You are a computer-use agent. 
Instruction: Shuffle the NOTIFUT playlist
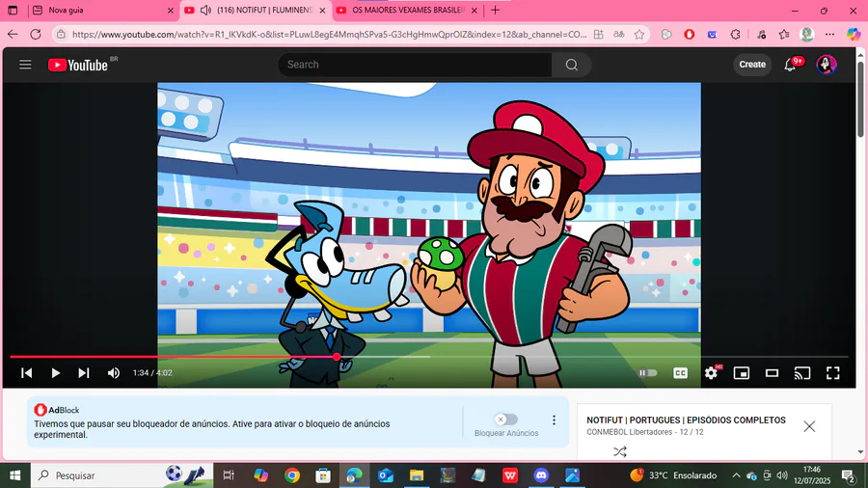[620, 452]
